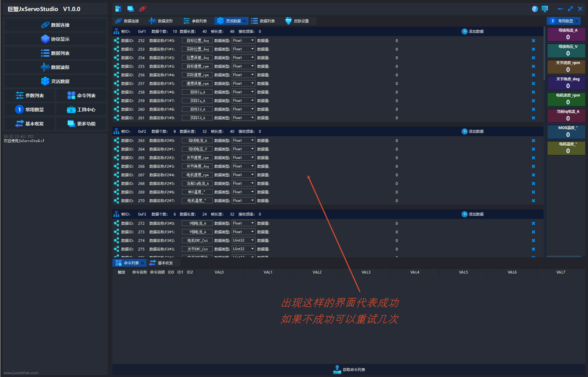
Task: Click 添加数据 for frame 0xF1
Action: click(x=473, y=32)
